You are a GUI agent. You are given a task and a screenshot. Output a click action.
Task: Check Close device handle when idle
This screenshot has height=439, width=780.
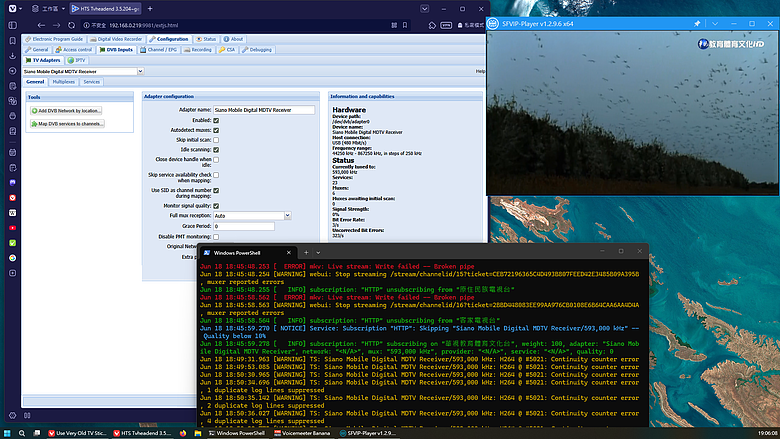(216, 160)
